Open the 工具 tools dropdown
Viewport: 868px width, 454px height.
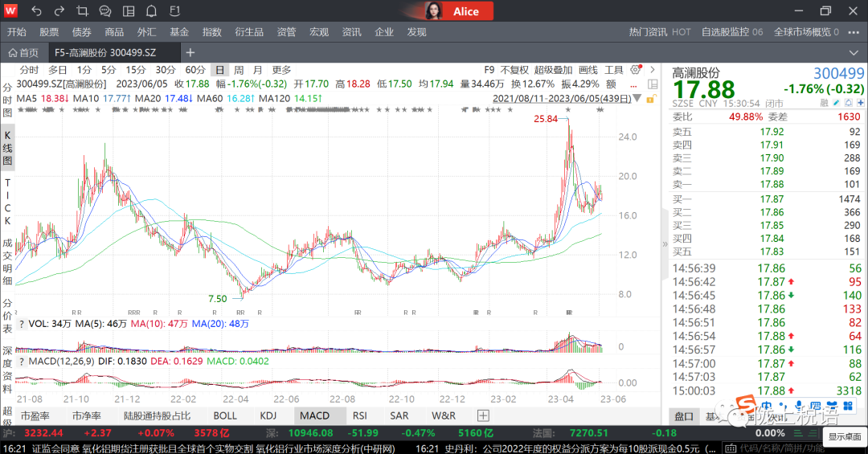613,70
